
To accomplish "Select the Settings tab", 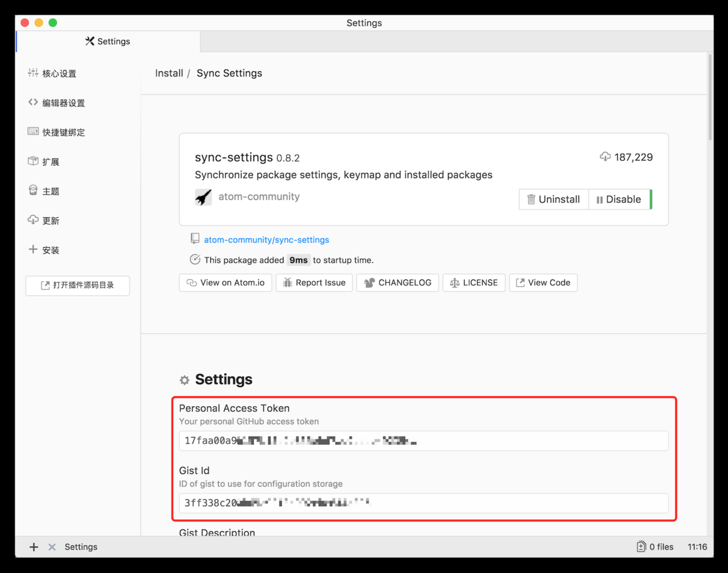I will (x=108, y=41).
